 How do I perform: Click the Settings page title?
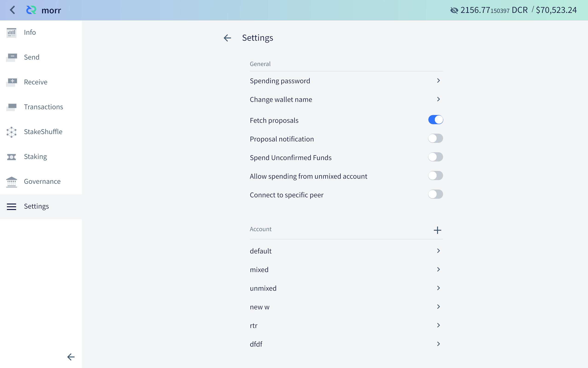(257, 38)
